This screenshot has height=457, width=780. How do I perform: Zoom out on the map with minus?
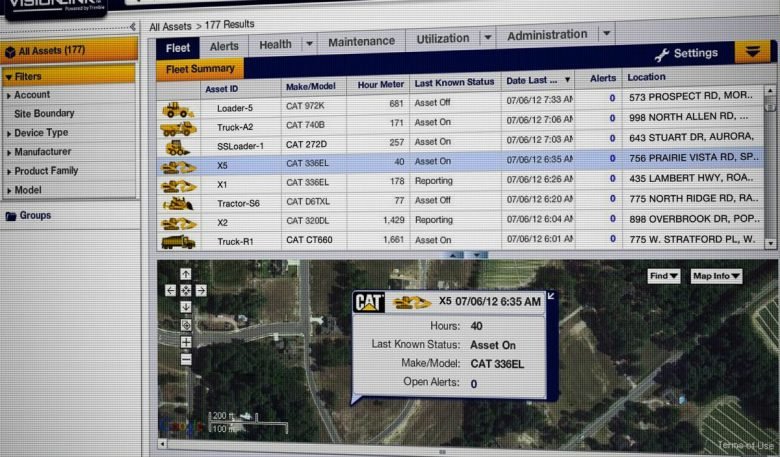tap(186, 359)
